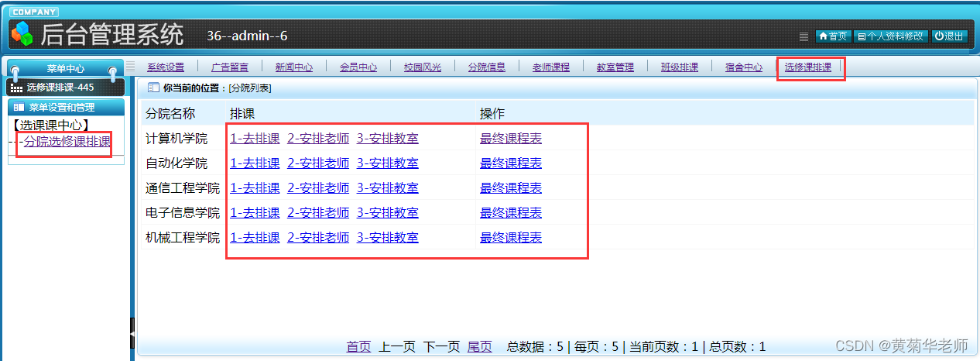Open the 会员中心 menu
Viewport: 980px width, 361px height.
click(x=358, y=67)
